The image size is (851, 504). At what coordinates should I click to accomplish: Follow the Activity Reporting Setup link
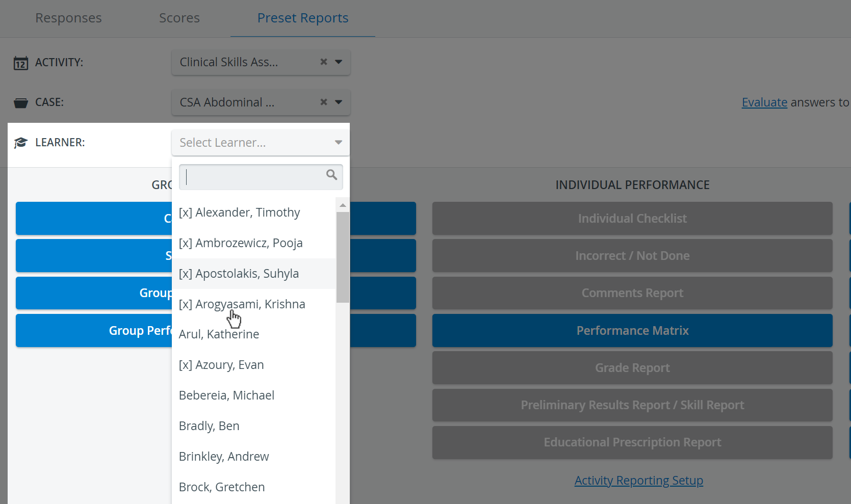[638, 481]
